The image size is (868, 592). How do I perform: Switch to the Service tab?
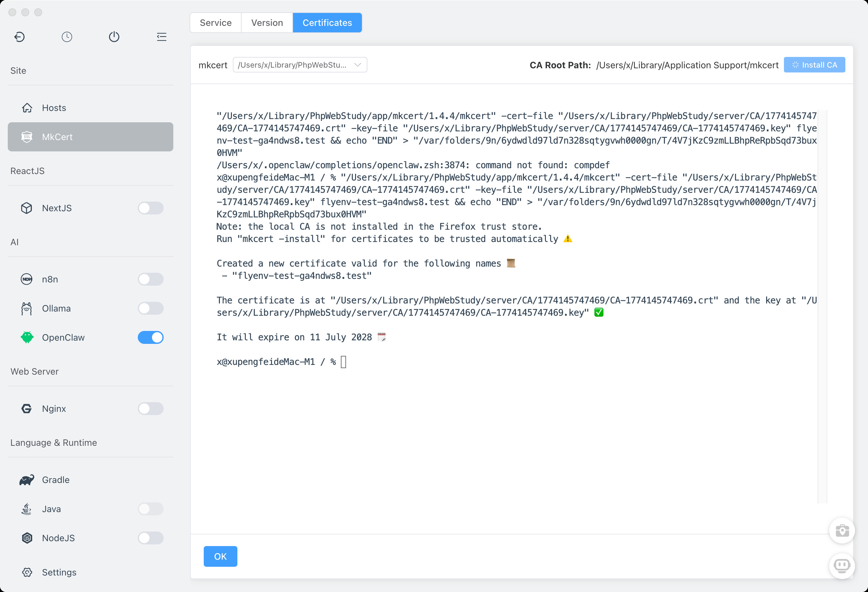coord(215,23)
